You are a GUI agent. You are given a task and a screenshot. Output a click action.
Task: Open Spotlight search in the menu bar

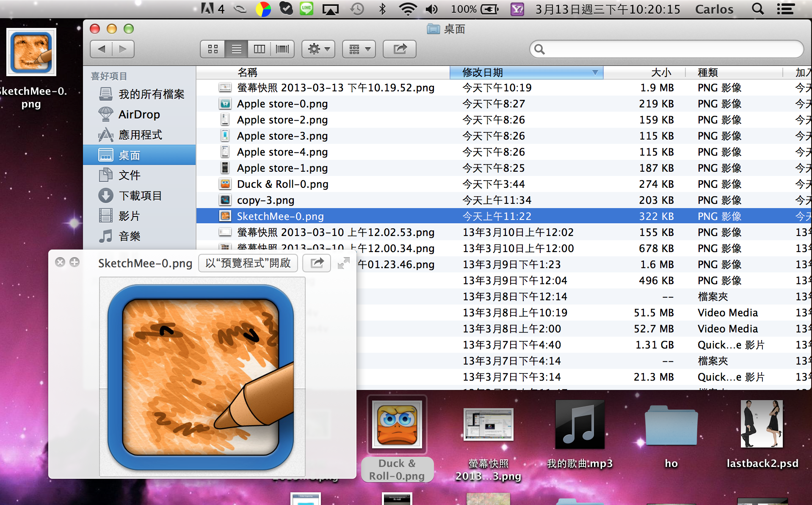pyautogui.click(x=757, y=9)
